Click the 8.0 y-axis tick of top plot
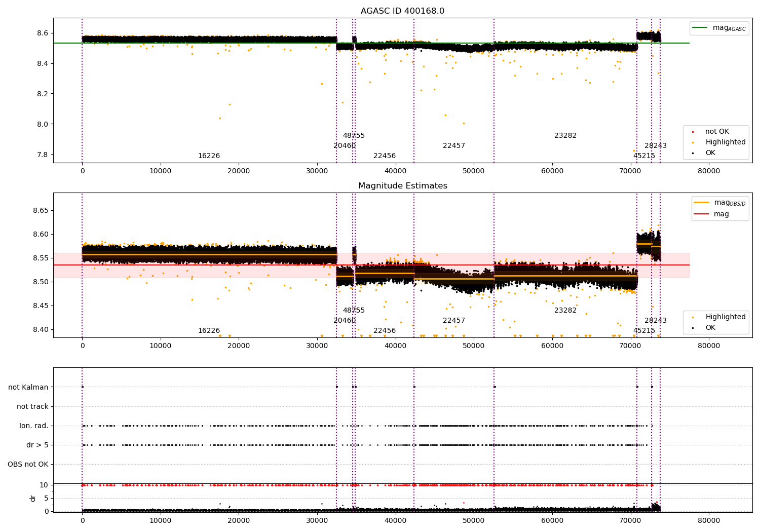This screenshot has height=532, width=760. click(x=42, y=125)
